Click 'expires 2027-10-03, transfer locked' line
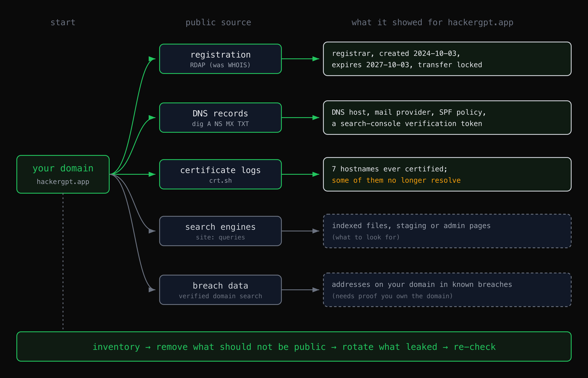 [x=407, y=65]
